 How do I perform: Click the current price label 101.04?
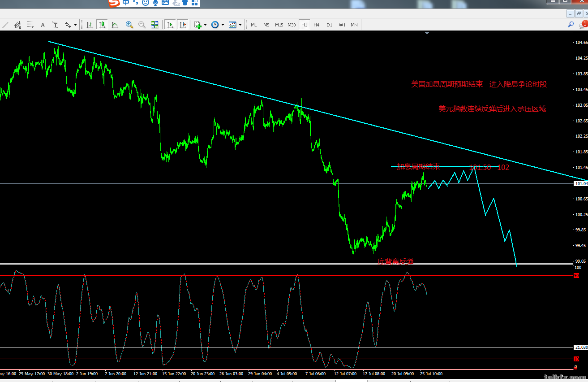(x=581, y=183)
